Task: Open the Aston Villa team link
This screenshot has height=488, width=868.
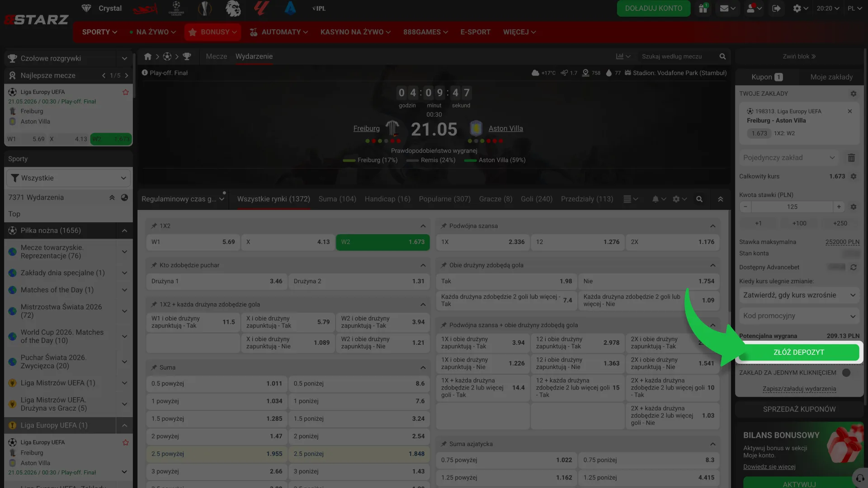Action: click(x=505, y=128)
